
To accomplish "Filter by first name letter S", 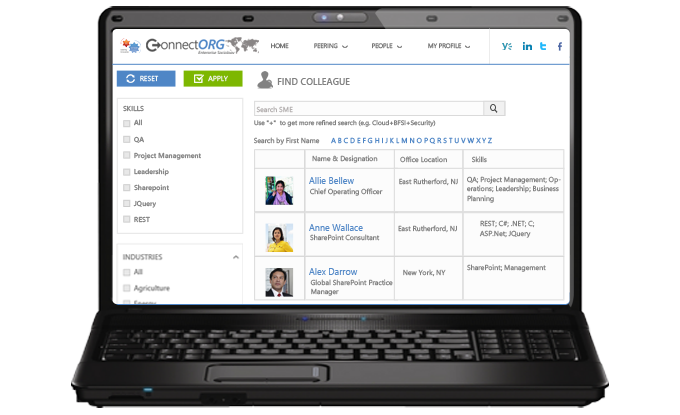I will pos(445,141).
